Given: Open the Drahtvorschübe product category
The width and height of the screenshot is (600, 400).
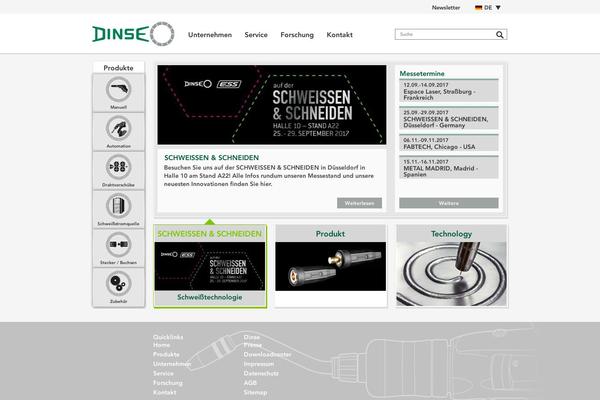Looking at the screenshot, I should 118,170.
